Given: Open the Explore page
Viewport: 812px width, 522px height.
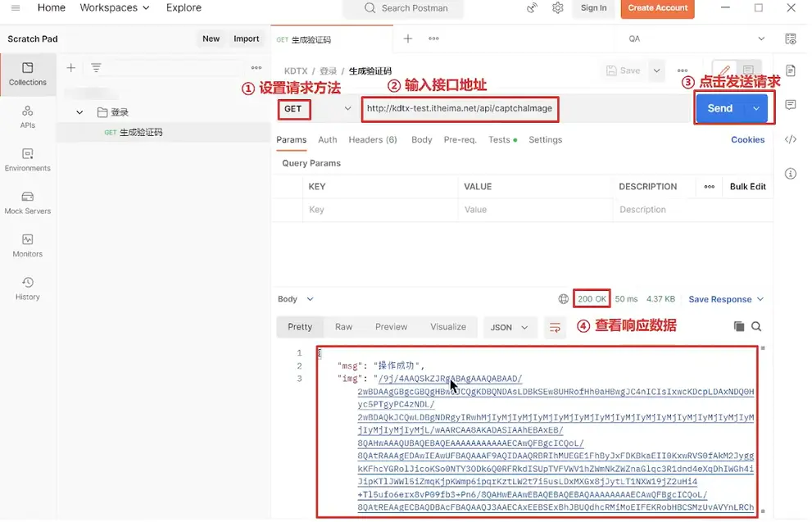Looking at the screenshot, I should pyautogui.click(x=184, y=7).
